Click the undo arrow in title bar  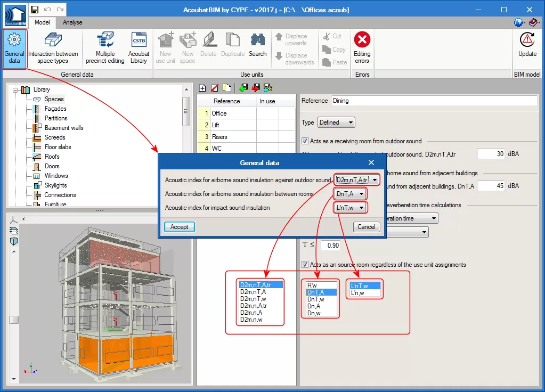(x=47, y=10)
